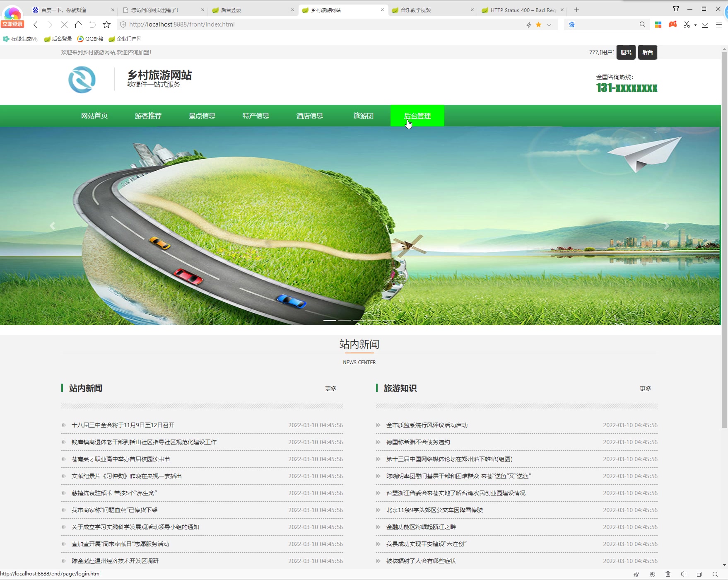
Task: Click the Baidu paw search engine icon
Action: tap(572, 24)
